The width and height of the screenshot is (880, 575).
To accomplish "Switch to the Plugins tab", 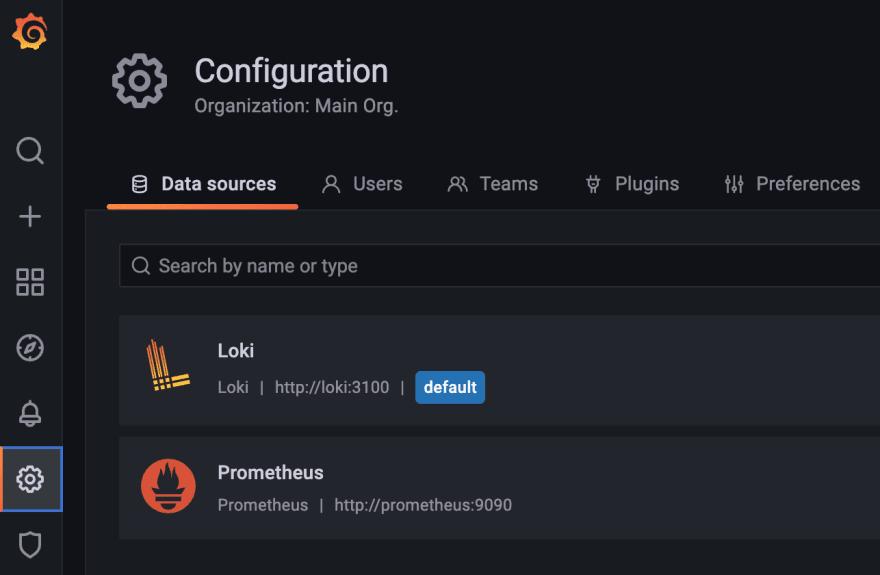I will coord(631,184).
